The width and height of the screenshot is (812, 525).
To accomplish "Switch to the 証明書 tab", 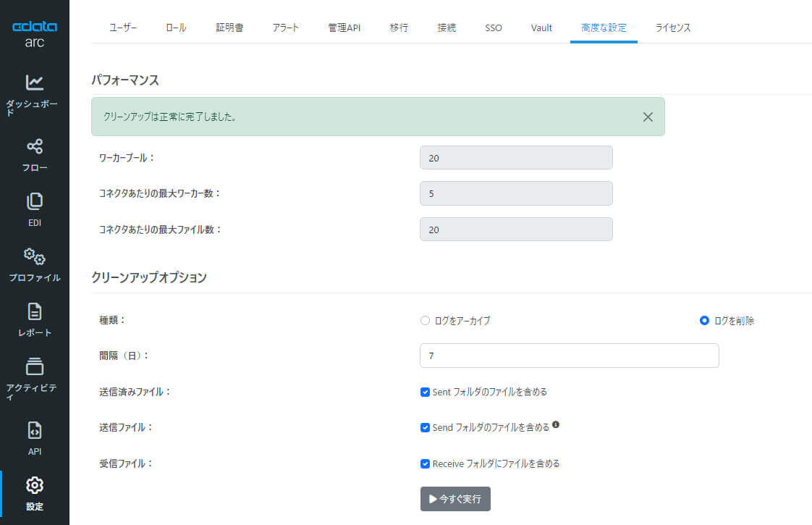I will [229, 28].
